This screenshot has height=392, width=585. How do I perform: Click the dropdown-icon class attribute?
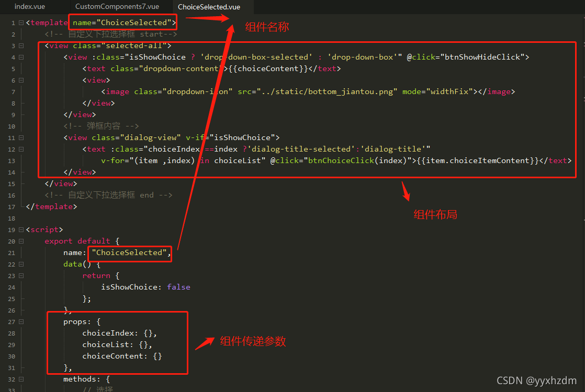pyautogui.click(x=183, y=91)
